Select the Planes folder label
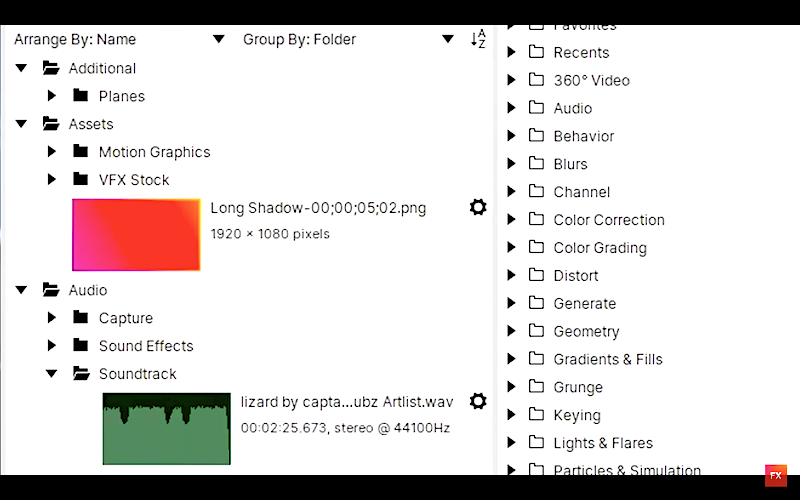 [x=122, y=96]
